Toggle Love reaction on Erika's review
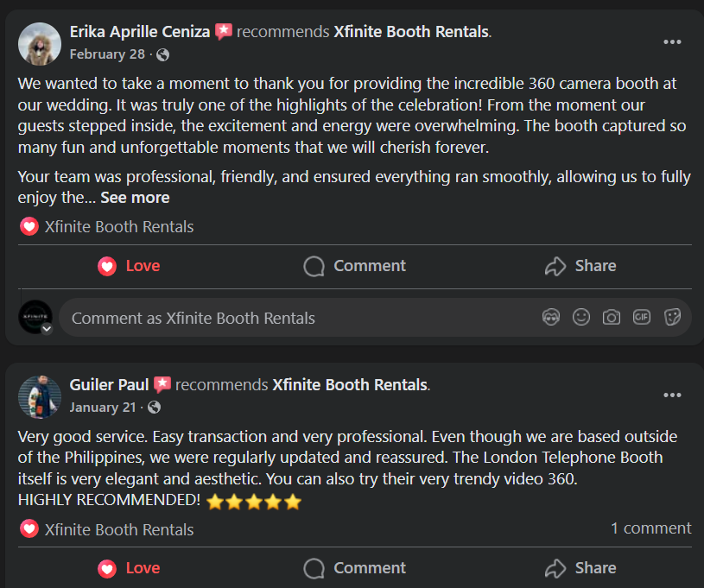 point(130,266)
